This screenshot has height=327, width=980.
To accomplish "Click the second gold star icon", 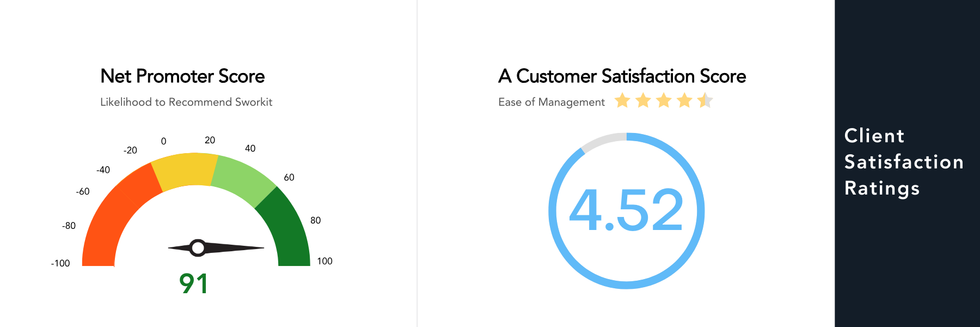I will click(x=643, y=100).
